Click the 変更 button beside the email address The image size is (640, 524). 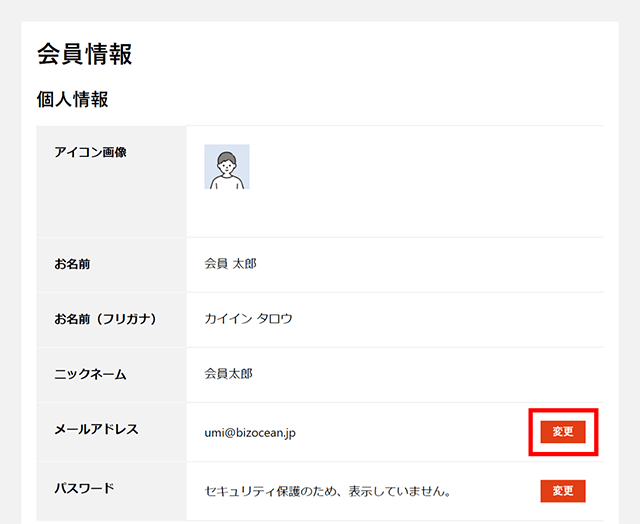(x=563, y=431)
